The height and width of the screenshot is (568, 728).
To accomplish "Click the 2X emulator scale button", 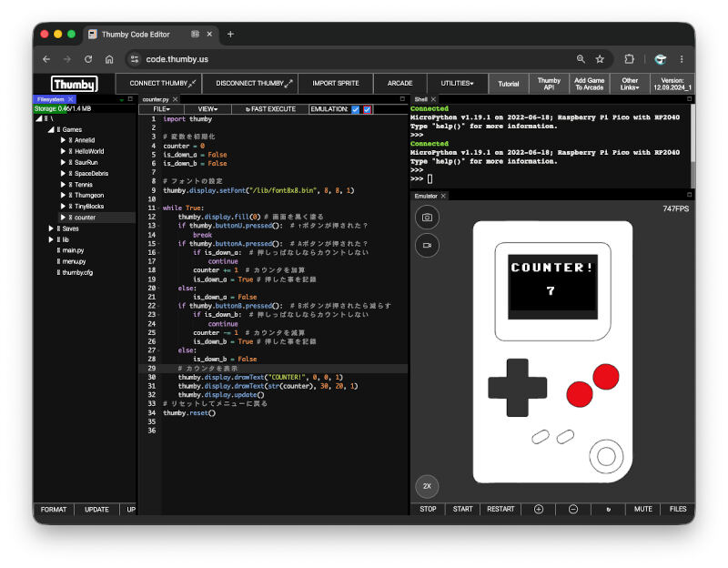I will point(427,486).
